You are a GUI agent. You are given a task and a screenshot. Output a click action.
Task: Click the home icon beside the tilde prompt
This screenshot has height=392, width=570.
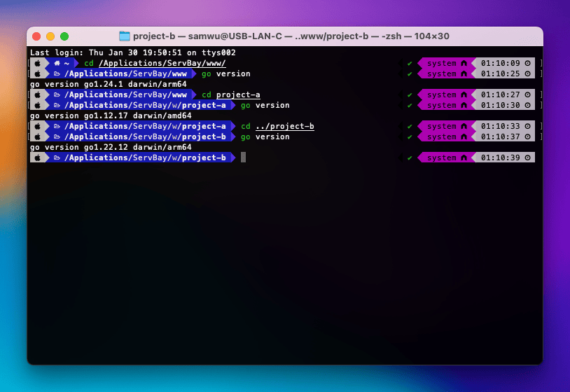57,63
